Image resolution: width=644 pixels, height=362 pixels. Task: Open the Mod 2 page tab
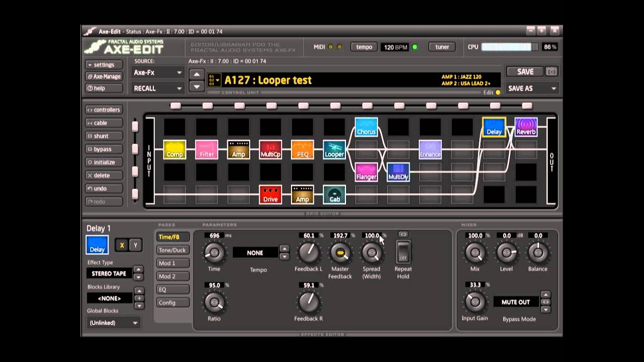[172, 276]
